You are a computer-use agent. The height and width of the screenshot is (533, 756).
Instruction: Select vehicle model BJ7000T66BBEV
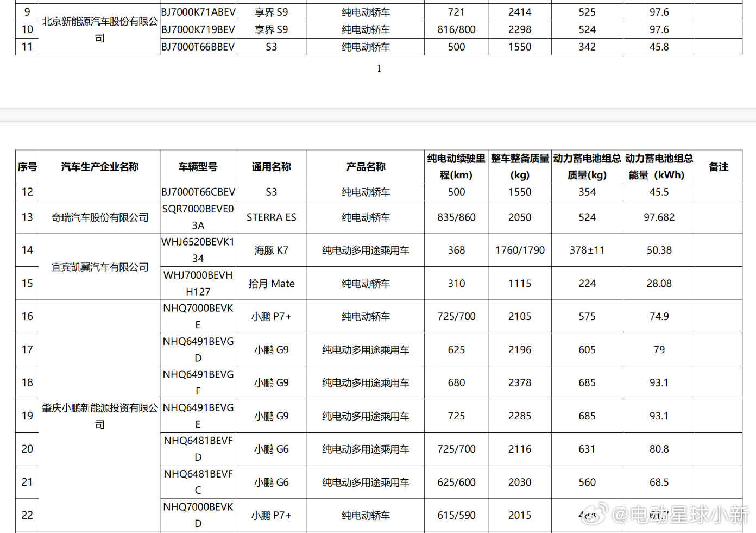[198, 47]
